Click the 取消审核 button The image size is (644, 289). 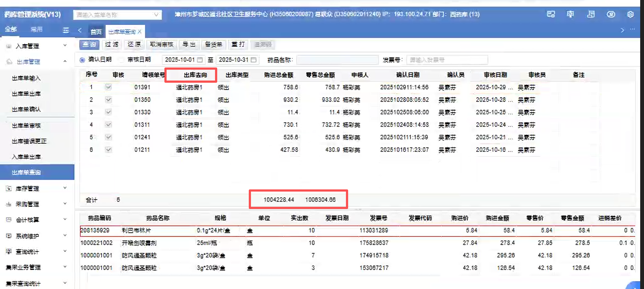click(162, 45)
